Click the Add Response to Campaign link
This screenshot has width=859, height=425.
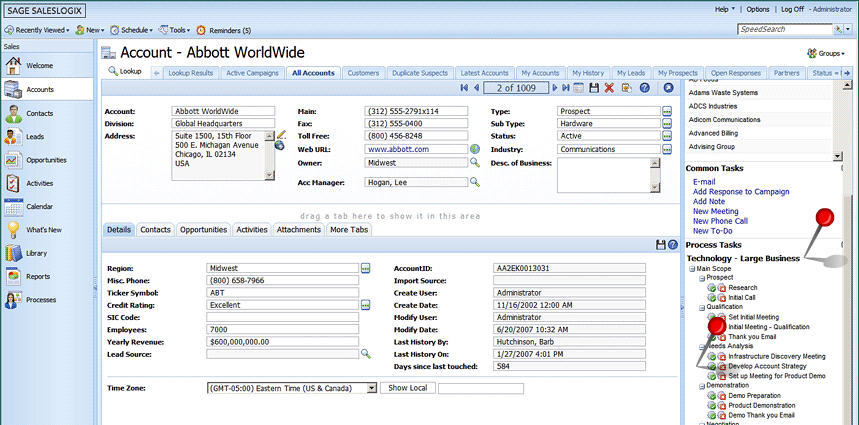[741, 192]
